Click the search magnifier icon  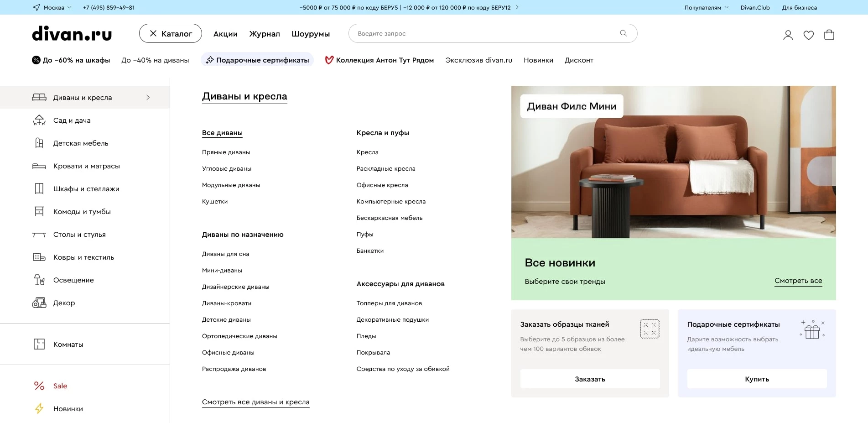623,33
